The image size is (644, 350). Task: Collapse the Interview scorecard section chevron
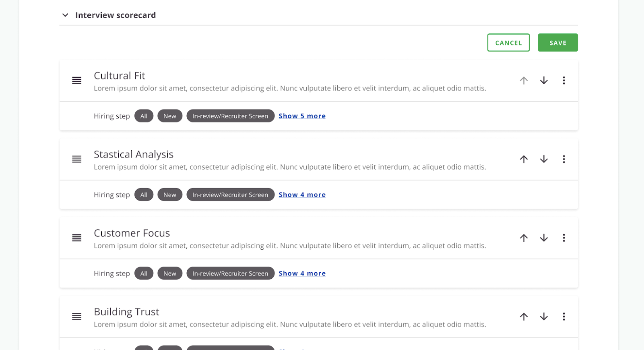(x=65, y=15)
